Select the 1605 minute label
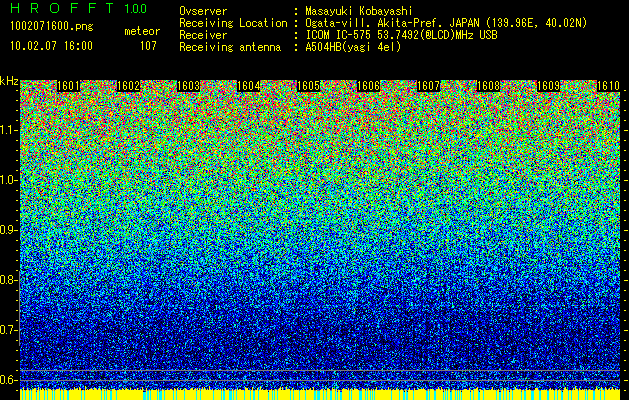This screenshot has height=400, width=629. pyautogui.click(x=308, y=86)
